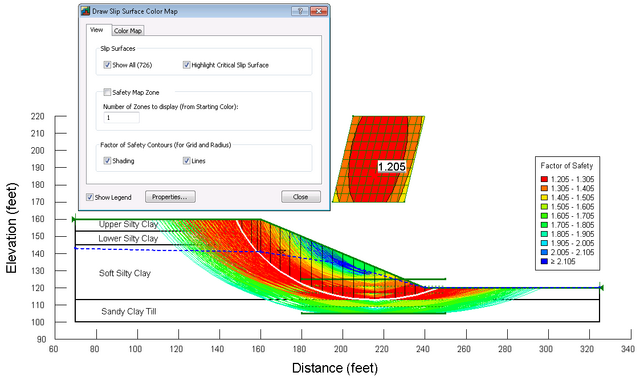Click the 1.505 - 1.605 legend swatch
This screenshot has width=640, height=380.
click(x=544, y=207)
